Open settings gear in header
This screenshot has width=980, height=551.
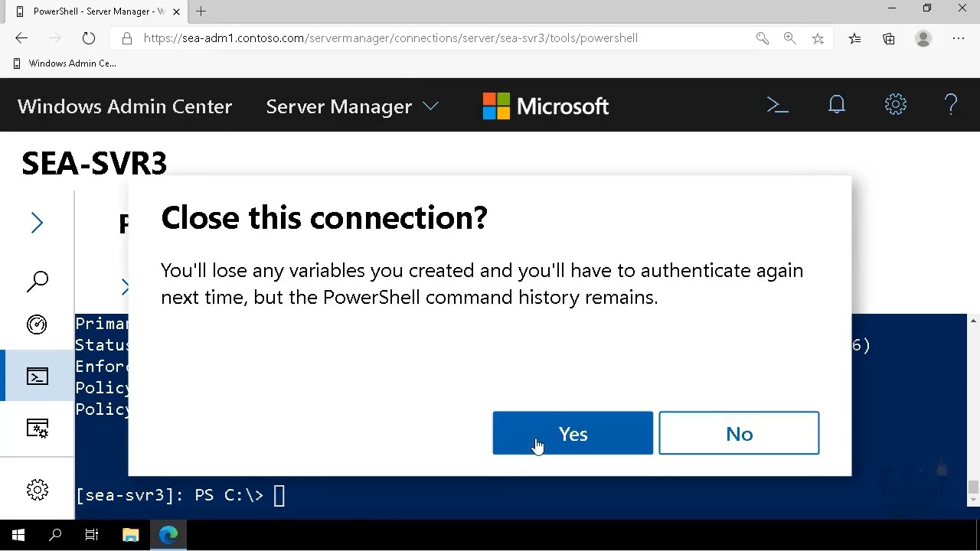(x=896, y=105)
